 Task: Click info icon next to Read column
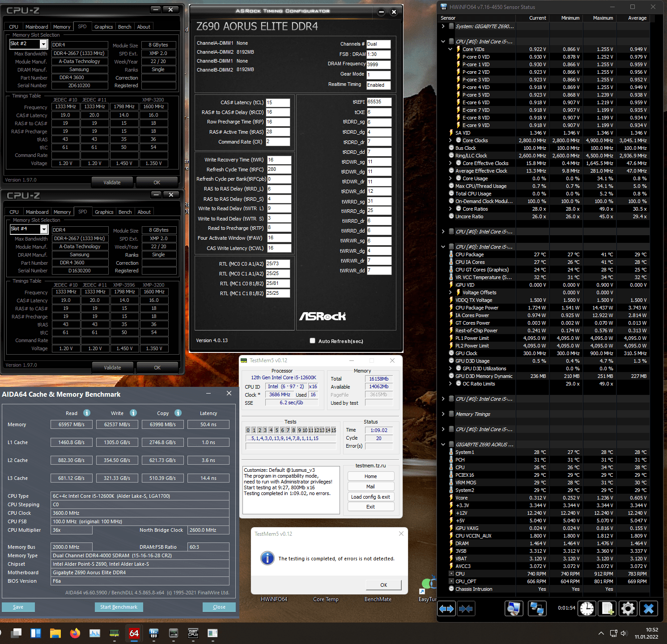coord(87,413)
